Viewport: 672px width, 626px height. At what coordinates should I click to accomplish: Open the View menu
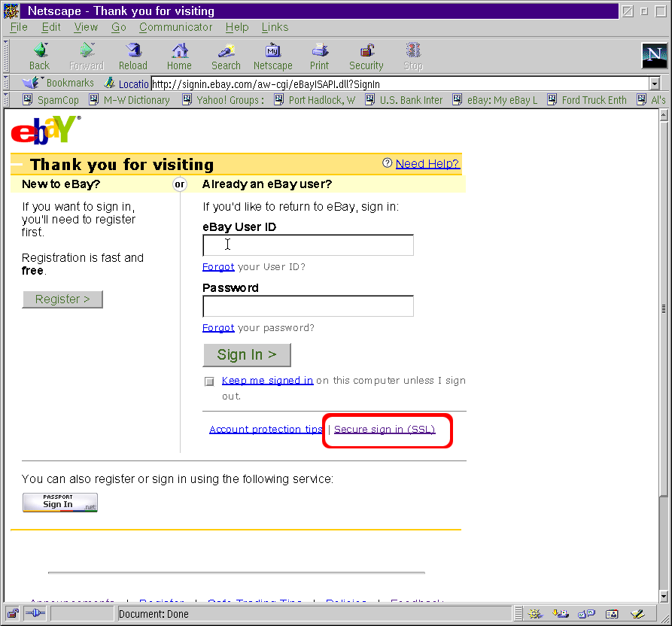[x=86, y=27]
